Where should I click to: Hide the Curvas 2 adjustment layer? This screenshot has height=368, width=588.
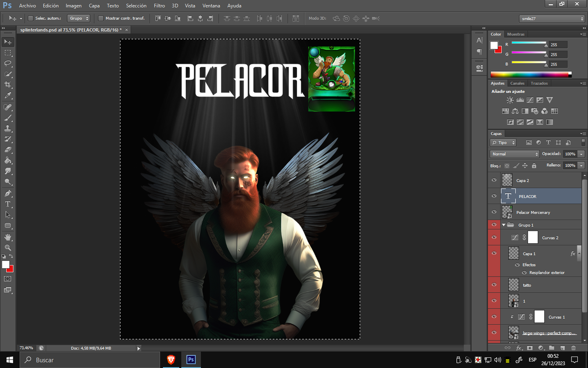[494, 237]
